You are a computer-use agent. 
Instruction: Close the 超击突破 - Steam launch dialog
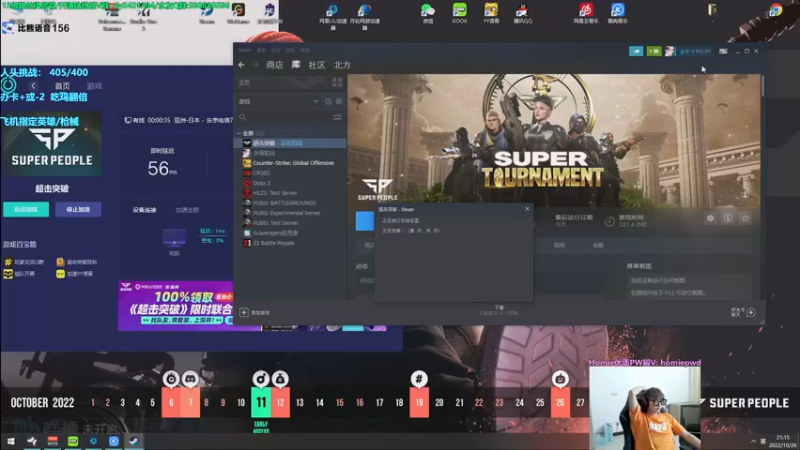(527, 209)
